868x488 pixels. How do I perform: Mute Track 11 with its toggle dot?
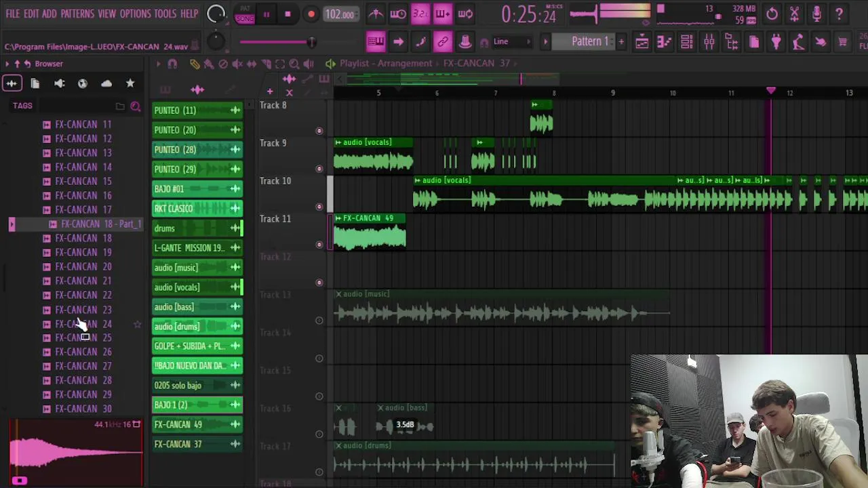319,245
